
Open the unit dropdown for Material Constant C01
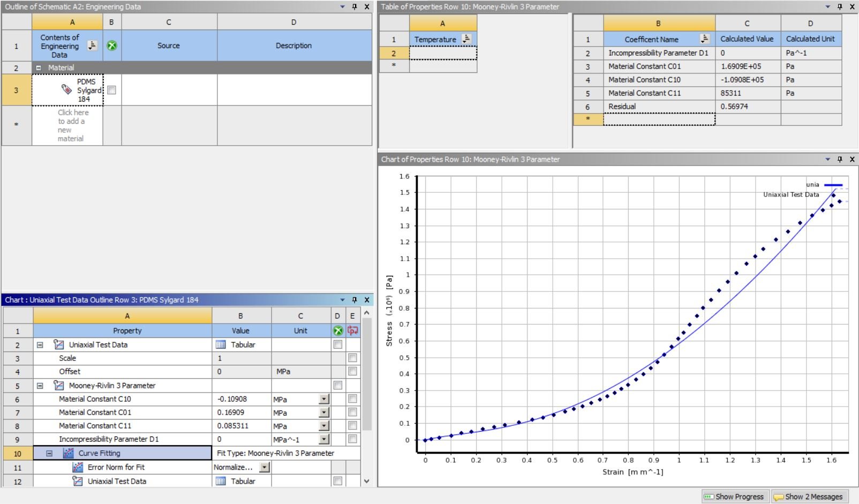tap(324, 412)
